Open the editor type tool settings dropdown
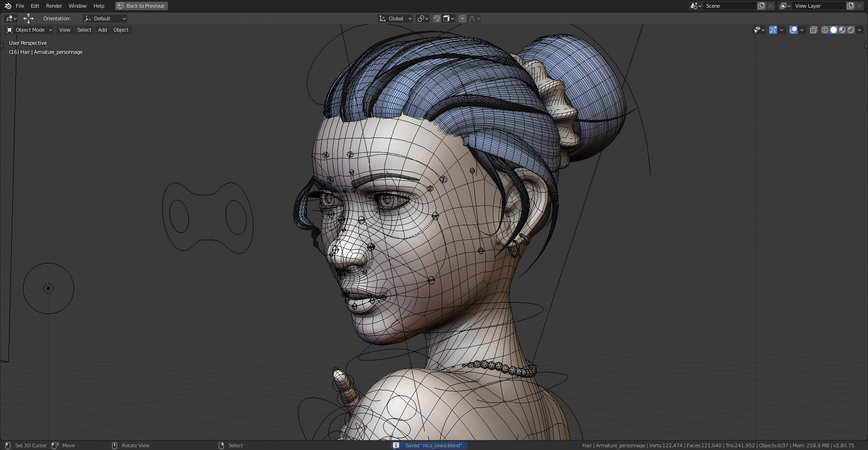Viewport: 868px width, 450px height. pos(11,19)
